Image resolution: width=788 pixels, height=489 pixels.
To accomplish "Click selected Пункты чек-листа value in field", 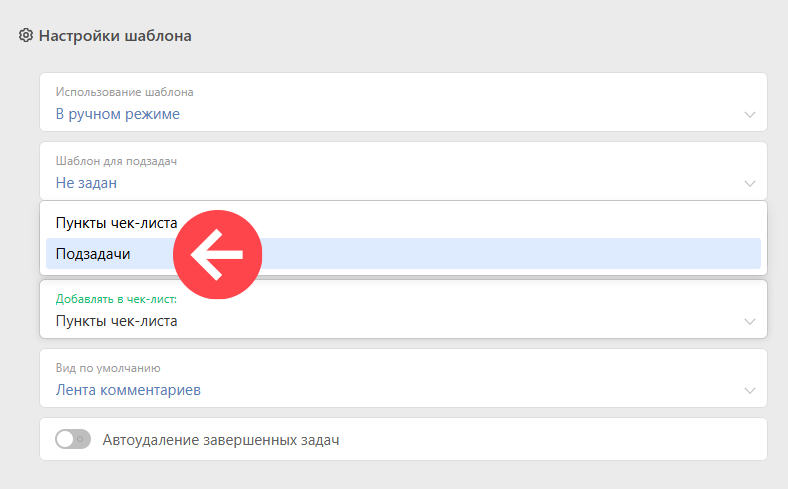I will pos(116,321).
